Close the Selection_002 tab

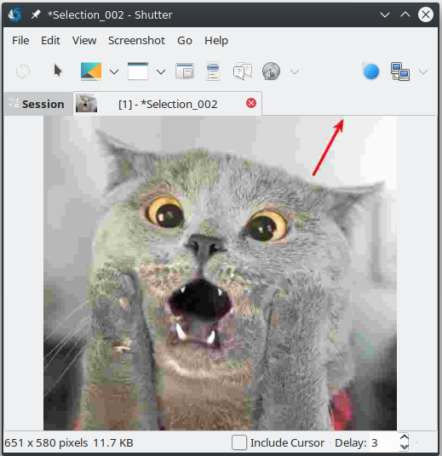pos(251,103)
